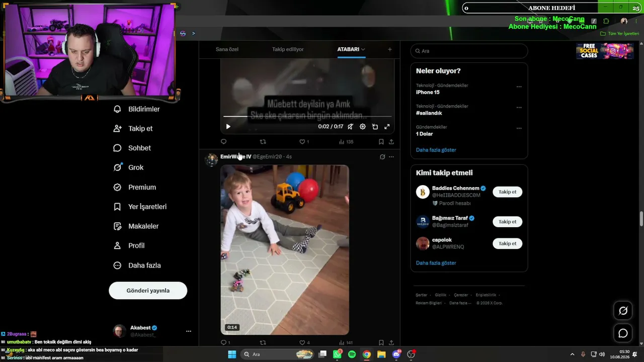
Task: Share the top video post
Action: click(x=391, y=142)
